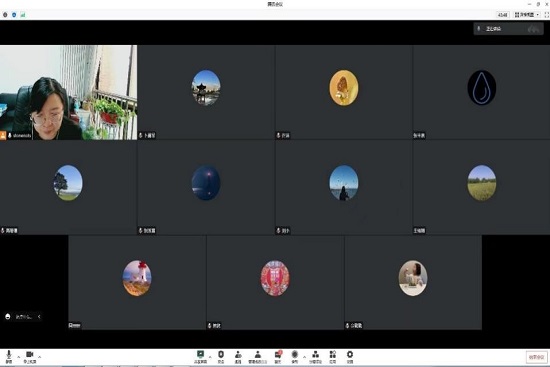Collapse the floating reaction bar arrow
550x367 pixels.
39,316
